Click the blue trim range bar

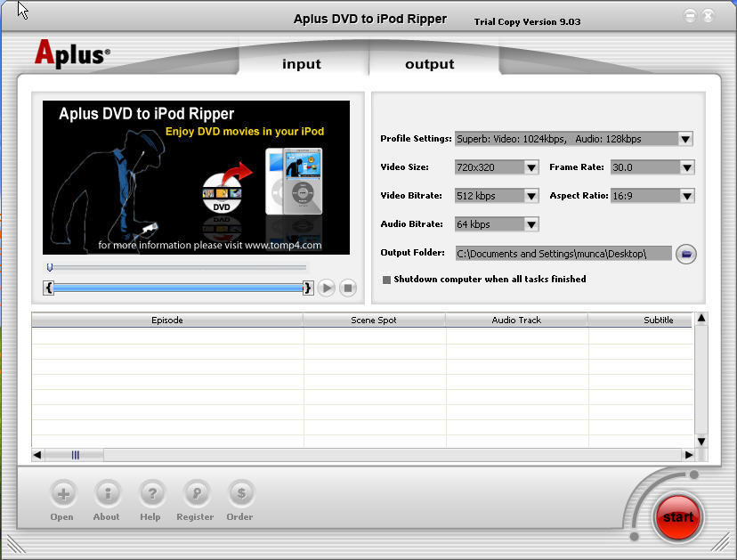[178, 288]
